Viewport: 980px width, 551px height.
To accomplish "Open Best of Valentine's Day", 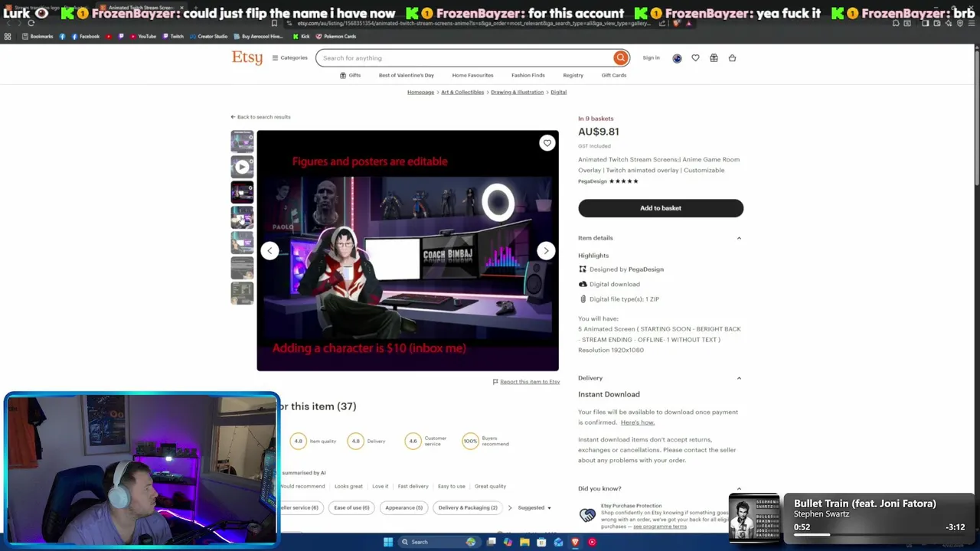I will tap(406, 75).
